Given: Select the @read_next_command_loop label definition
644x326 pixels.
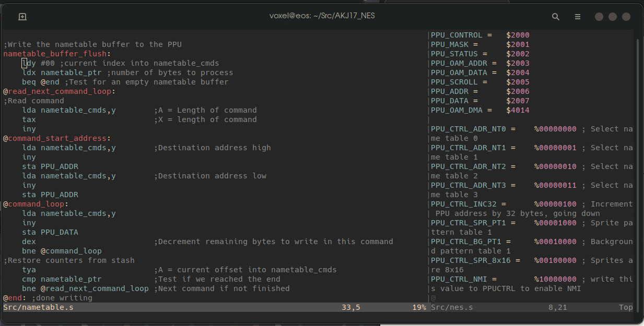Looking at the screenshot, I should (59, 91).
